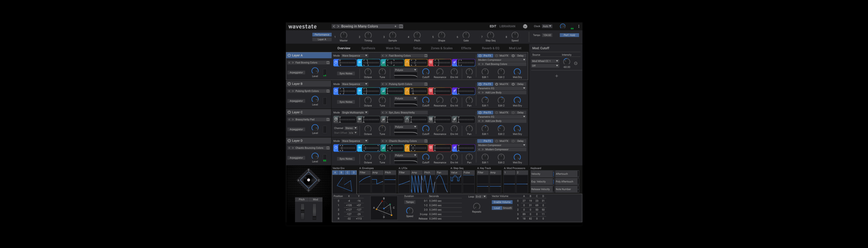Image resolution: width=868 pixels, height=248 pixels.
Task: Toggle Enable Volume for Vector Volume
Action: click(502, 202)
